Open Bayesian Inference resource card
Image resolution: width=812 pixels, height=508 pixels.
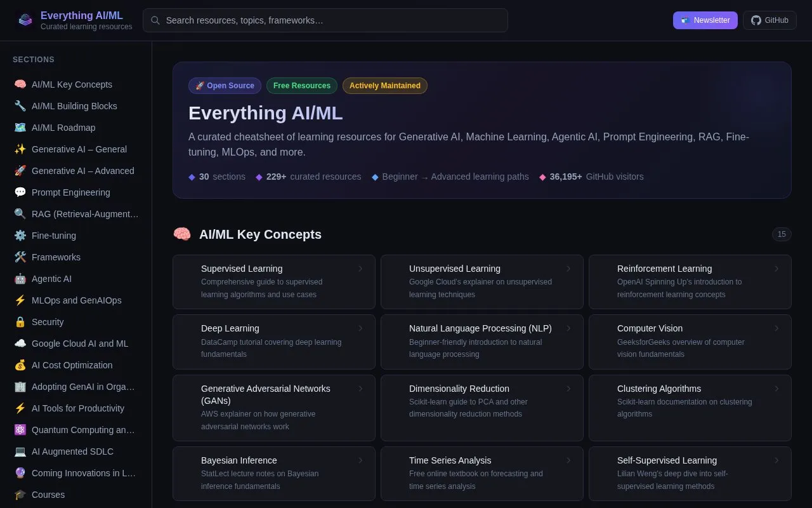tap(274, 474)
